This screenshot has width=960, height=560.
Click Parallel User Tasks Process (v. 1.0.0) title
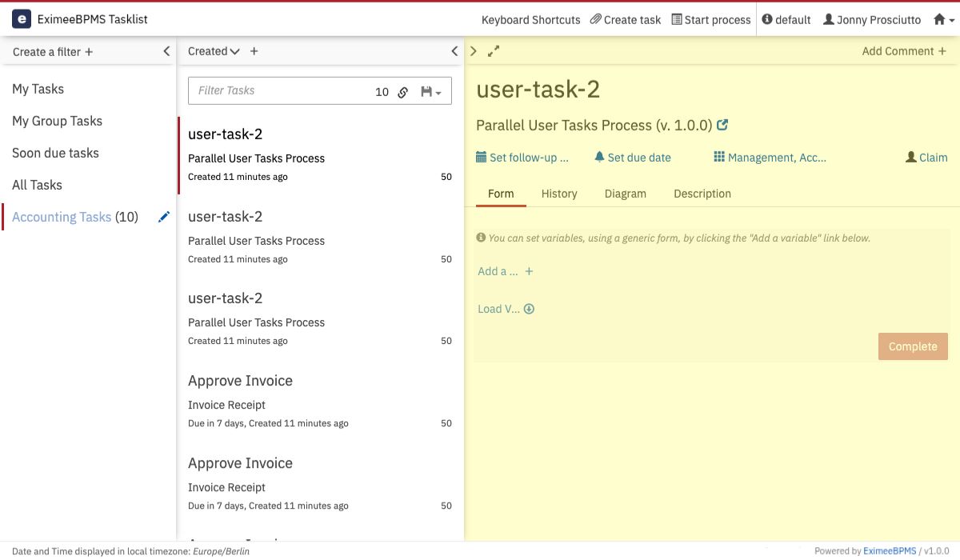pos(594,125)
